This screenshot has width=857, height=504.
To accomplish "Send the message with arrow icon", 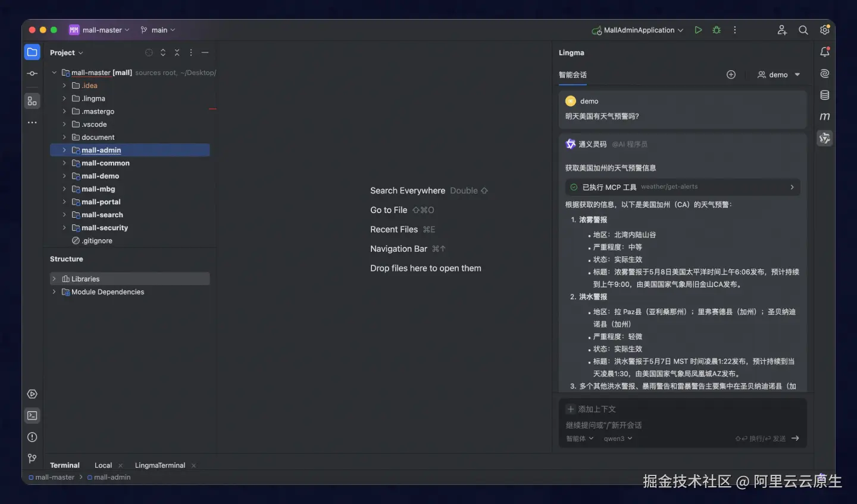I will (795, 439).
